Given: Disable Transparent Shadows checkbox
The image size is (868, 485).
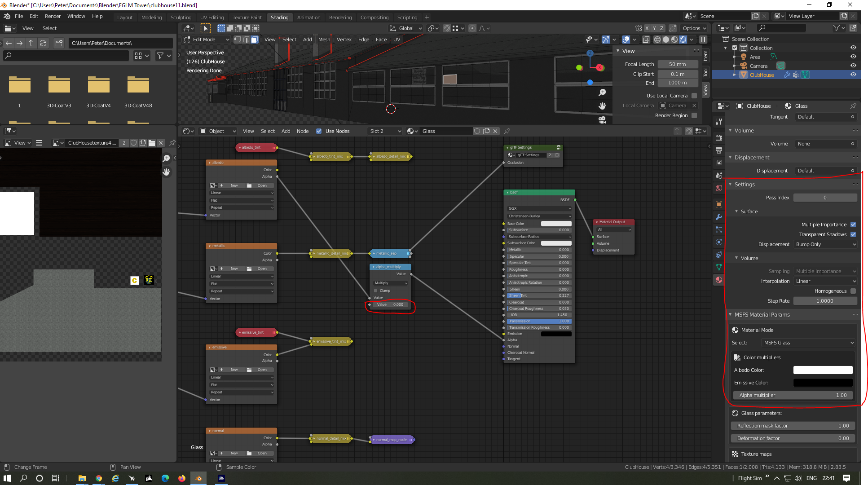Looking at the screenshot, I should (853, 234).
